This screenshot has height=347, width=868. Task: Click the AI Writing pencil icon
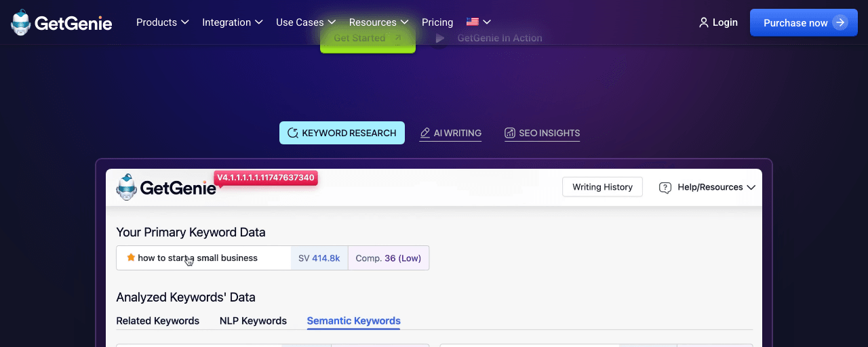pos(425,133)
